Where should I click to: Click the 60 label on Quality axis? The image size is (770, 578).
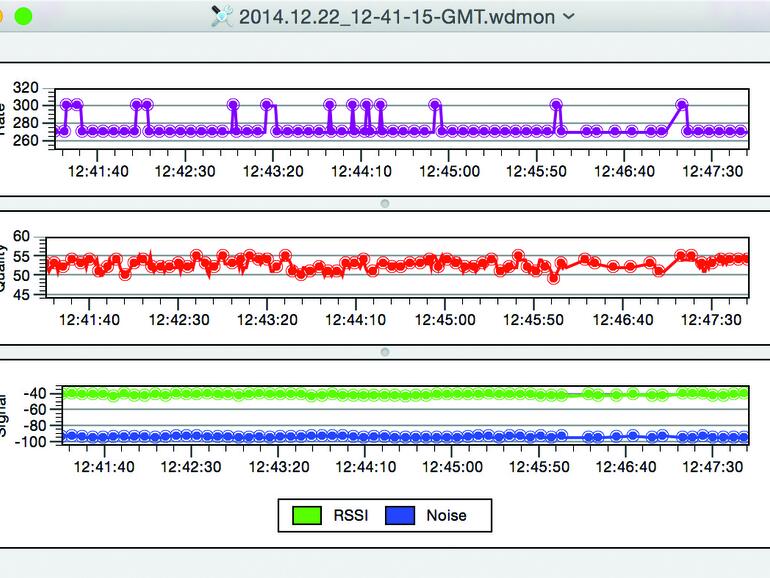(21, 236)
